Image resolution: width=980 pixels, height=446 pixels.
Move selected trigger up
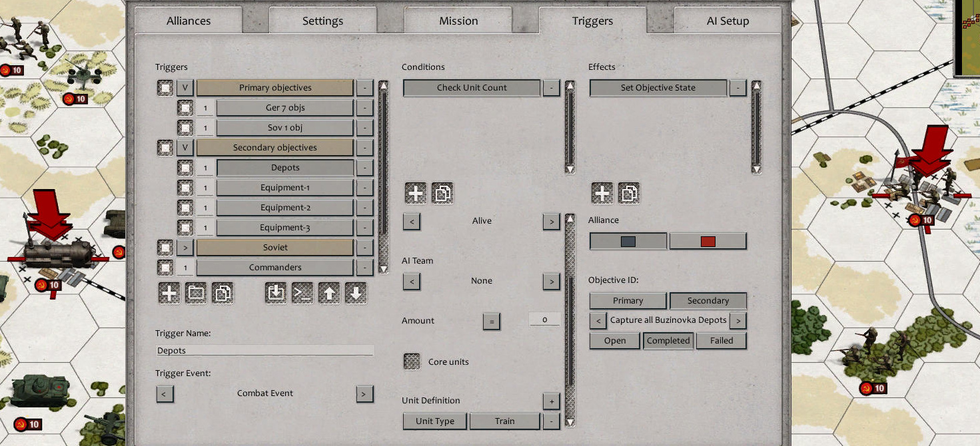[x=329, y=293]
